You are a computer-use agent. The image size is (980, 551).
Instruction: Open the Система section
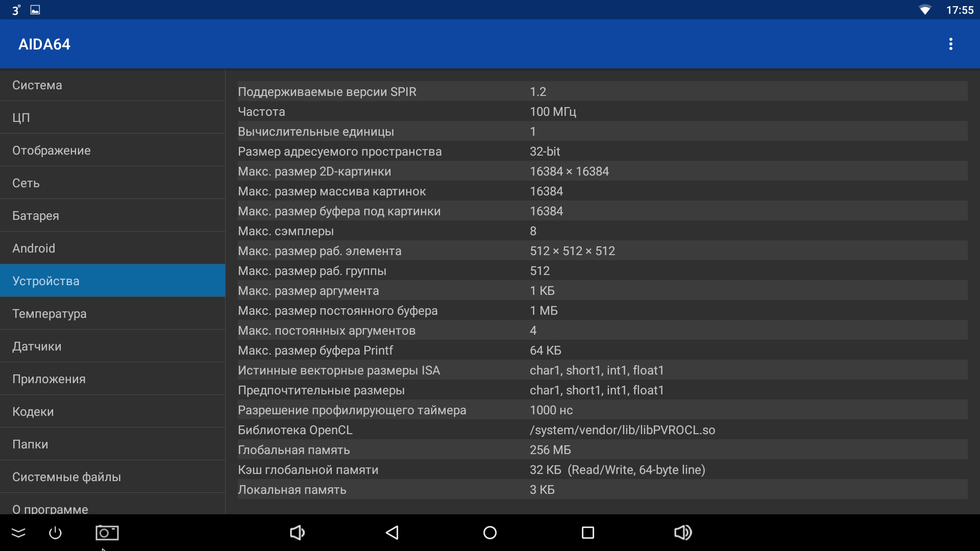pos(112,85)
